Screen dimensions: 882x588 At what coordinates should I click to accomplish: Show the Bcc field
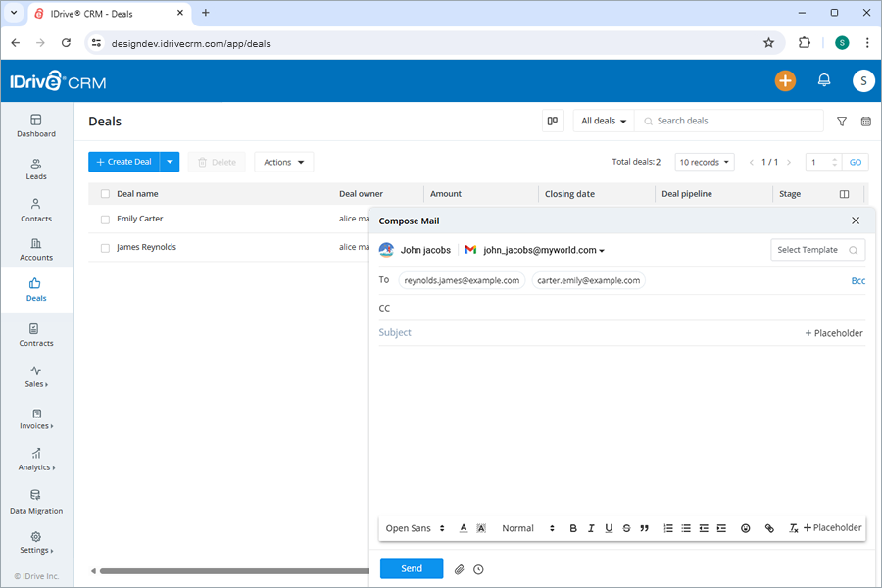(858, 280)
